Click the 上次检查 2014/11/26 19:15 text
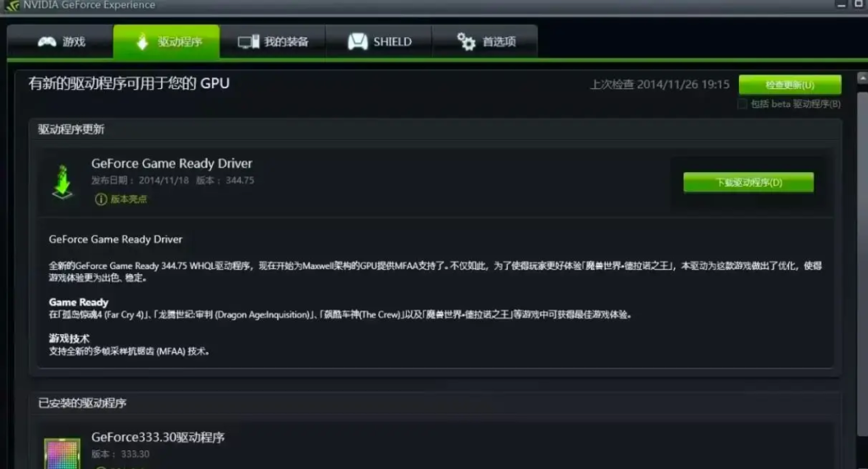This screenshot has width=868, height=469. (x=659, y=84)
